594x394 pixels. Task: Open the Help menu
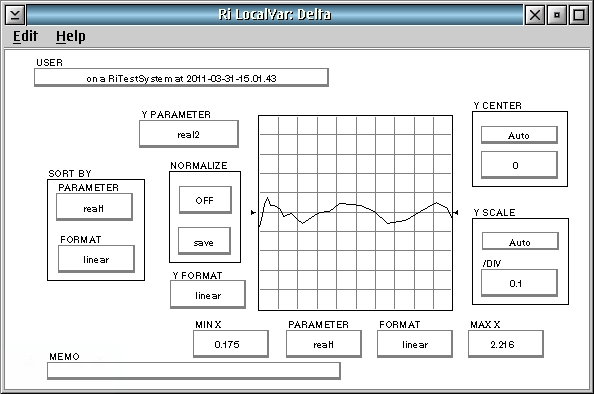coord(70,36)
